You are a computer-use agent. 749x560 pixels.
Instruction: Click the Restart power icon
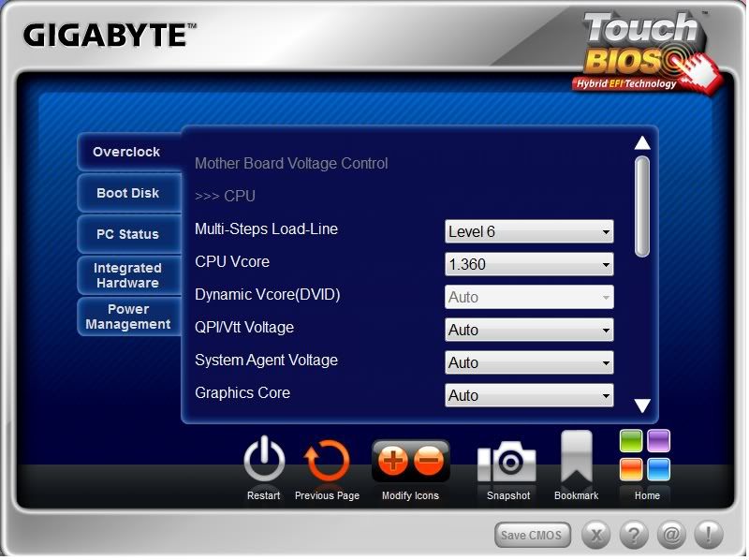[264, 461]
